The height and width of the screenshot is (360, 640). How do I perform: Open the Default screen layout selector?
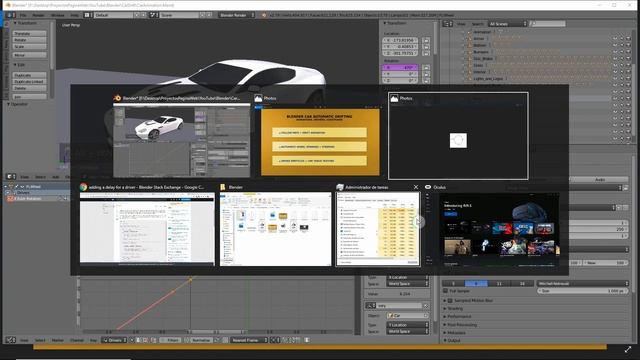click(114, 15)
